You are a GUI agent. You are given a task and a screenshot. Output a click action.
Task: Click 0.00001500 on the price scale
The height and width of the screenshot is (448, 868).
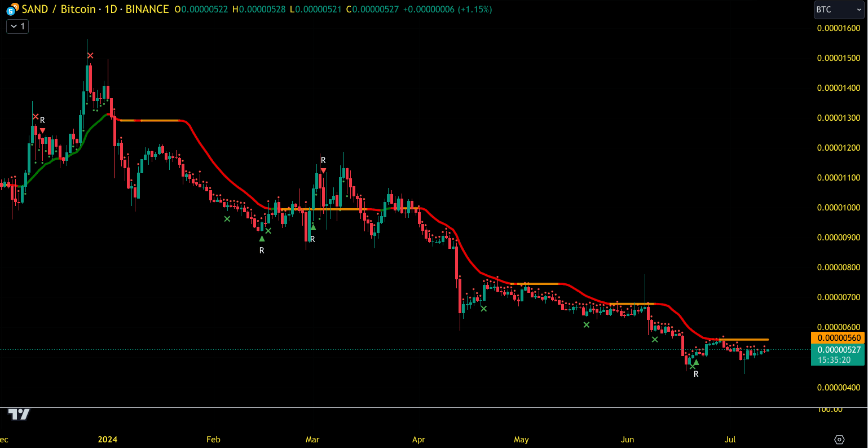pos(839,58)
